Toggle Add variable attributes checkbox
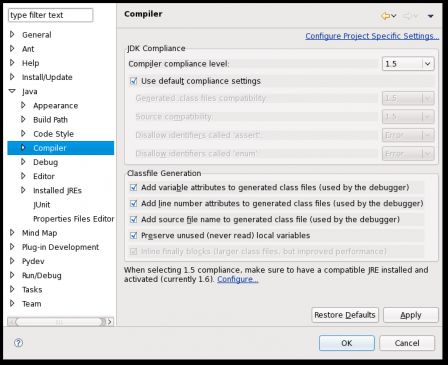Viewport: 448px width, 365px height. click(134, 187)
